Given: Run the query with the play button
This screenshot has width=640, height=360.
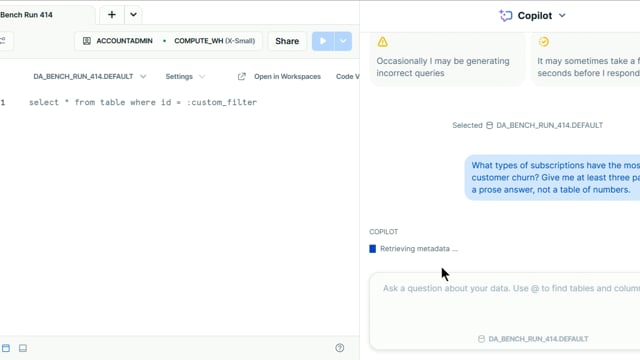Looking at the screenshot, I should (323, 41).
